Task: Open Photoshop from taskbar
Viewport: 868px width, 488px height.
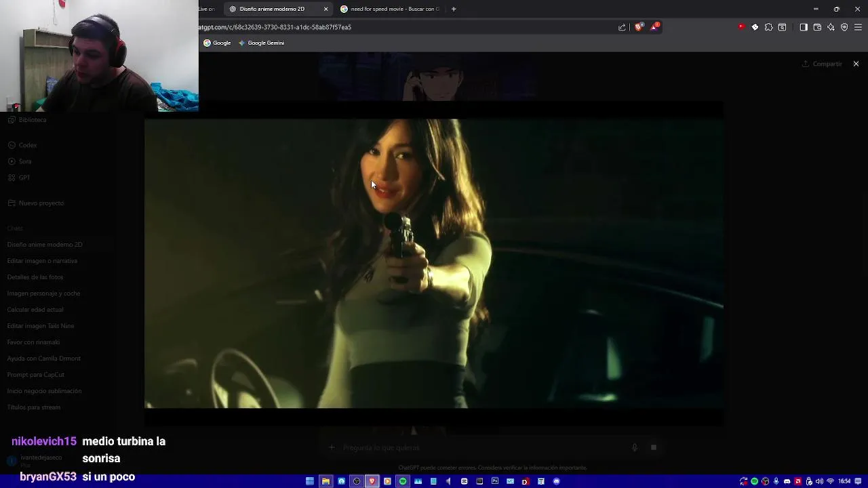Action: 495,481
